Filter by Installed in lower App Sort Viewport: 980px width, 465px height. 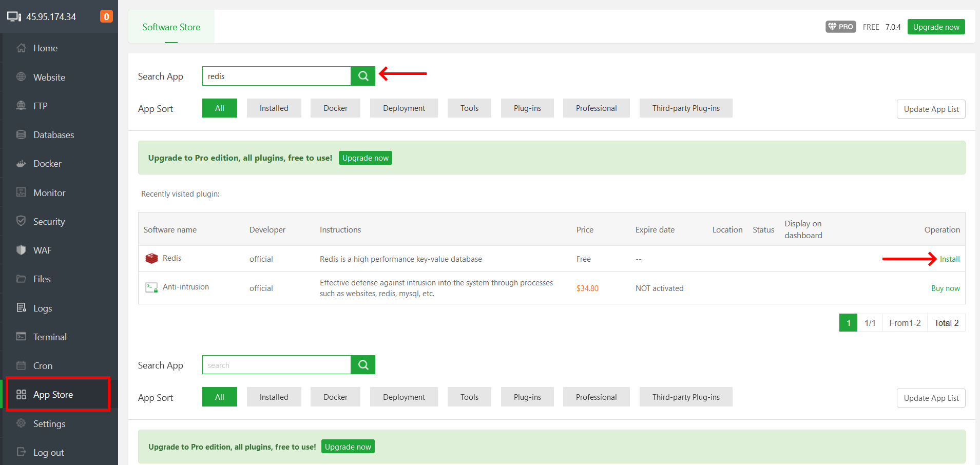(x=274, y=397)
